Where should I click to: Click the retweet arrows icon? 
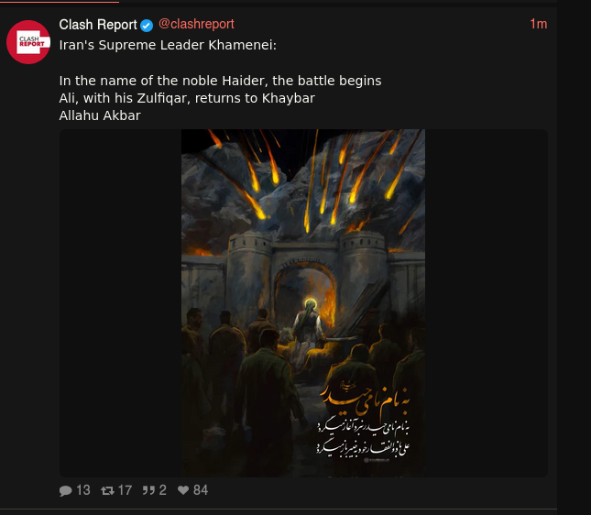click(x=107, y=490)
